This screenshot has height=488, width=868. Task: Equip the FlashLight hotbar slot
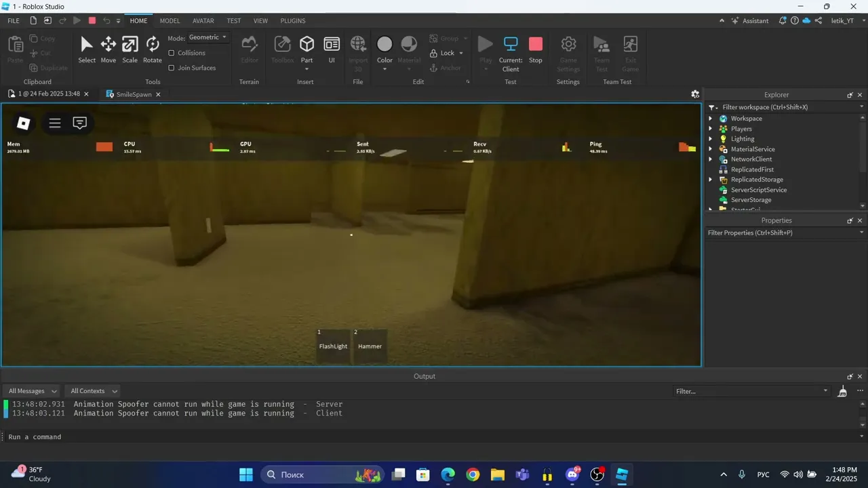(333, 346)
